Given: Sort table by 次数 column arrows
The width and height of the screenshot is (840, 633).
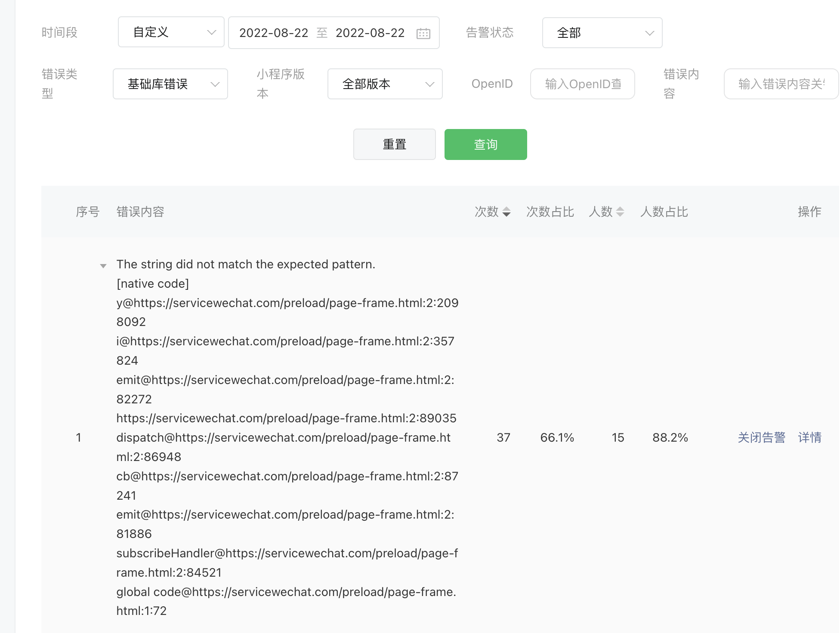Looking at the screenshot, I should click(x=506, y=212).
